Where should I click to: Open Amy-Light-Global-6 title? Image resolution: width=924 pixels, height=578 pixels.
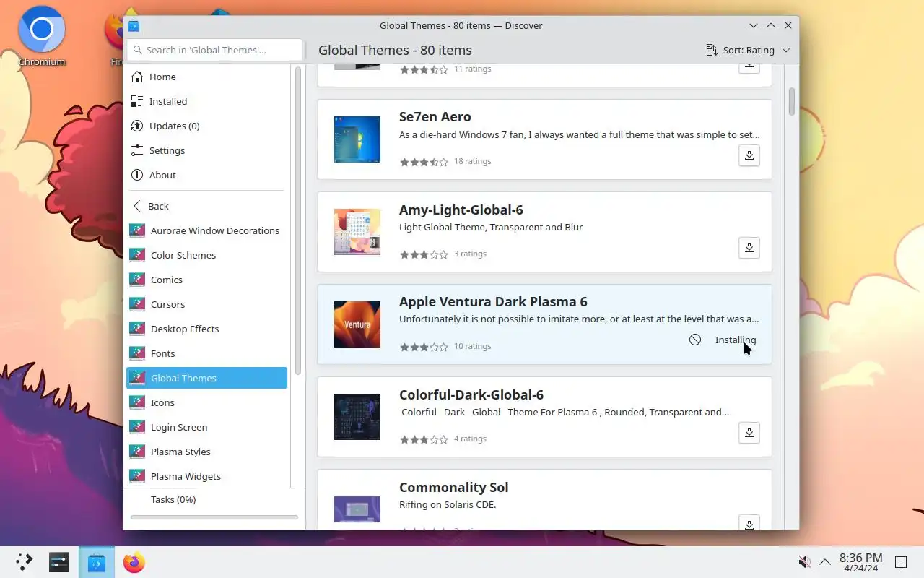click(461, 210)
